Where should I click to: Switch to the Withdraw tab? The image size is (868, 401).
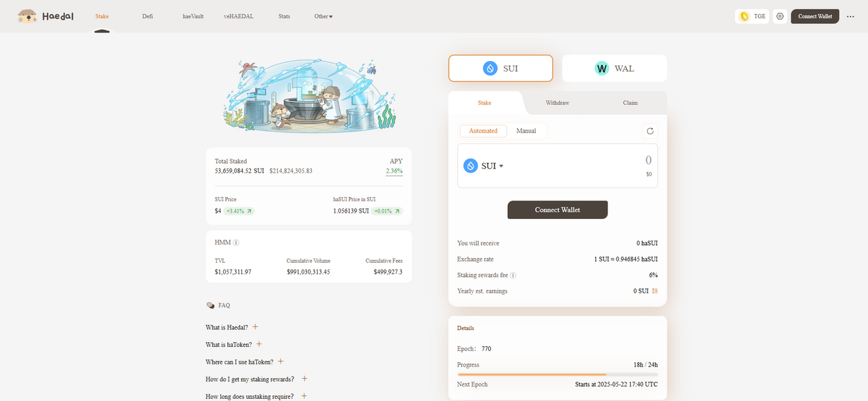(x=557, y=103)
